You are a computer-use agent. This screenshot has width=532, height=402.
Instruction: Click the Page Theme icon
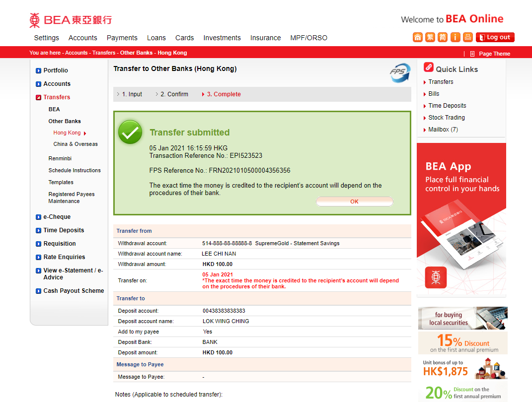pos(472,54)
